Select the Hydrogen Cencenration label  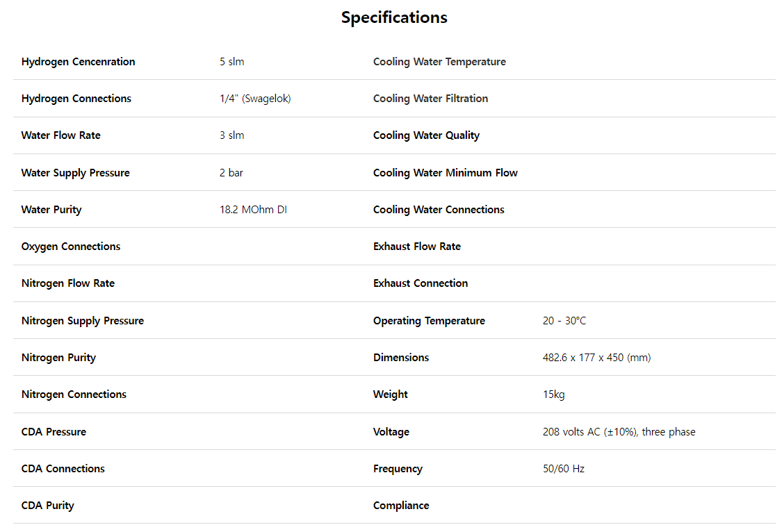tap(78, 62)
